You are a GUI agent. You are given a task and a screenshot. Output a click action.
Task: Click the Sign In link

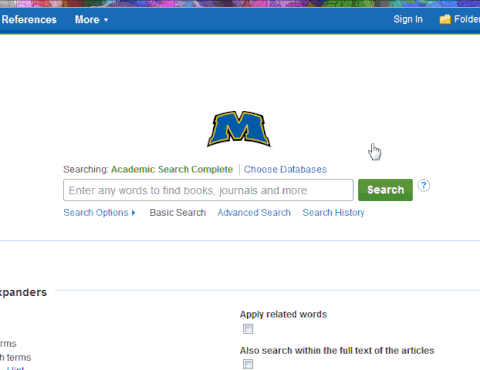(408, 19)
